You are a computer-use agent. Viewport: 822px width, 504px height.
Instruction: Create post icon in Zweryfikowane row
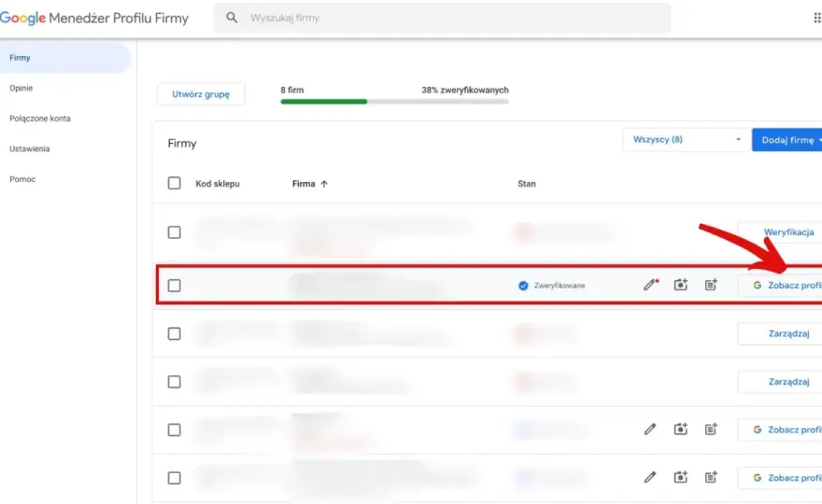click(711, 285)
